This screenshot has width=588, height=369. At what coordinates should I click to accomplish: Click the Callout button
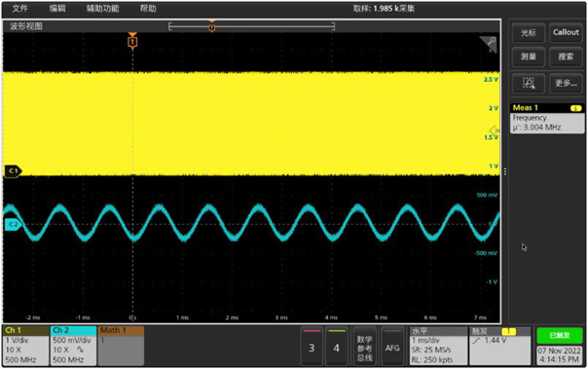pos(566,32)
